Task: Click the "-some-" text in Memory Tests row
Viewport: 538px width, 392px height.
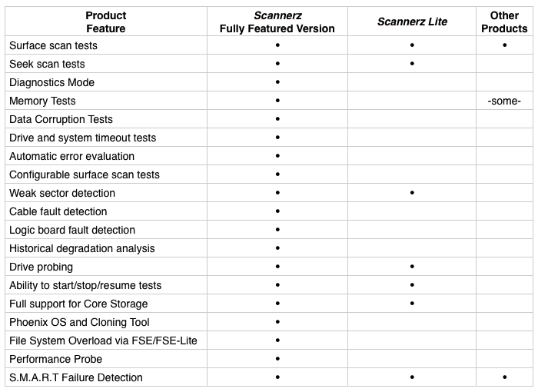Action: coord(504,101)
